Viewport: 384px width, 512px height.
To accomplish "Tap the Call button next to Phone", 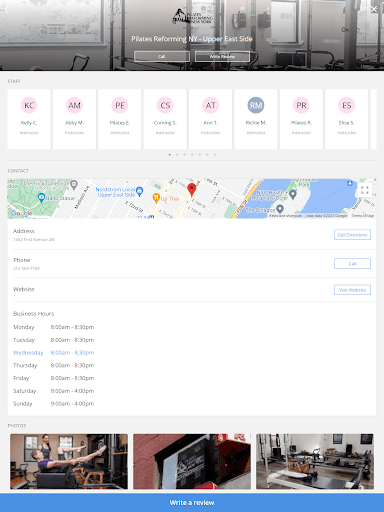I will point(352,263).
